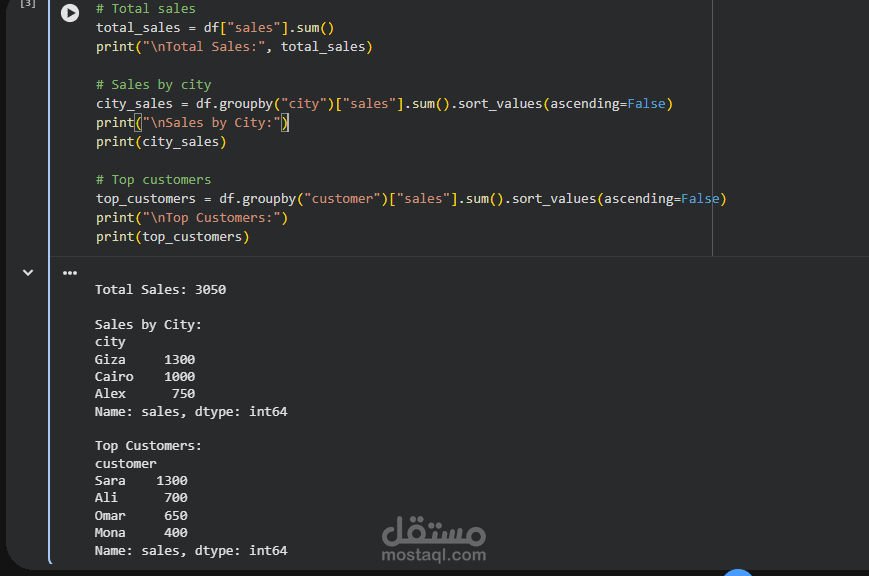Select the Cairo 1000 output row
Screen dimensions: 869x576
(x=145, y=376)
